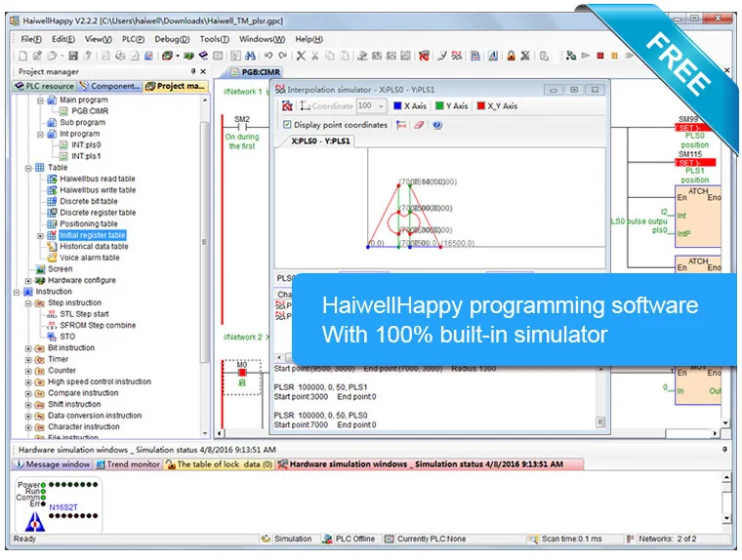Viewport: 742px width, 560px height.
Task: Expand High speed control instruction node
Action: 28,382
